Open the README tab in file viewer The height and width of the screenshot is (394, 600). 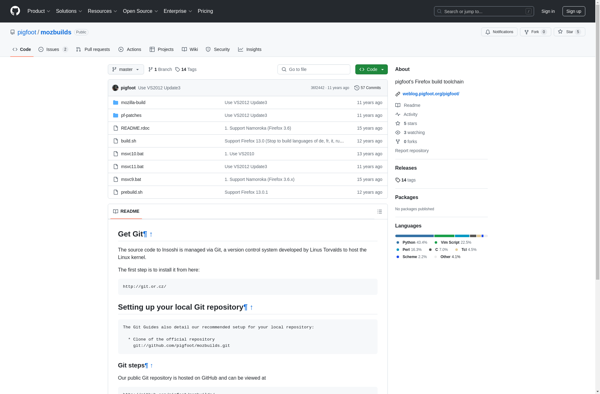pyautogui.click(x=126, y=211)
